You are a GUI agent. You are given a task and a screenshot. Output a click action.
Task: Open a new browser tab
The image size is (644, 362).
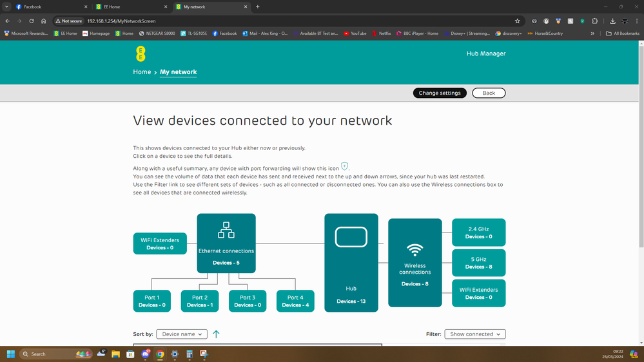pos(257,6)
